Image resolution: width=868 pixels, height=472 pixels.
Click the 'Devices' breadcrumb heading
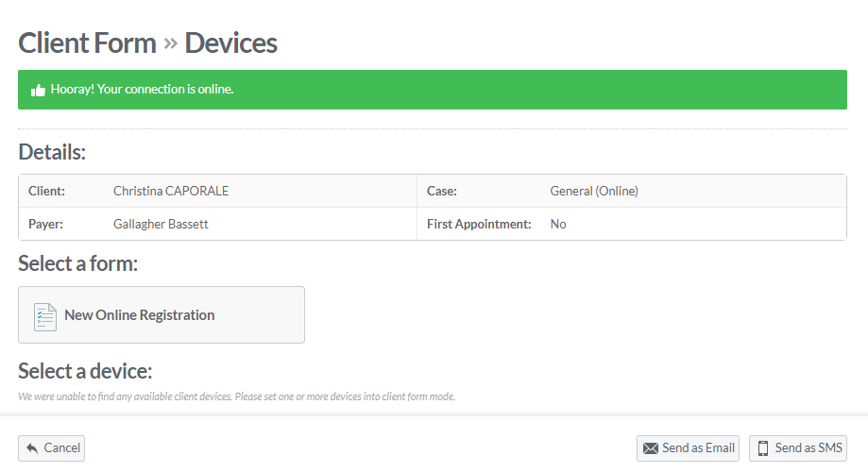click(x=230, y=42)
